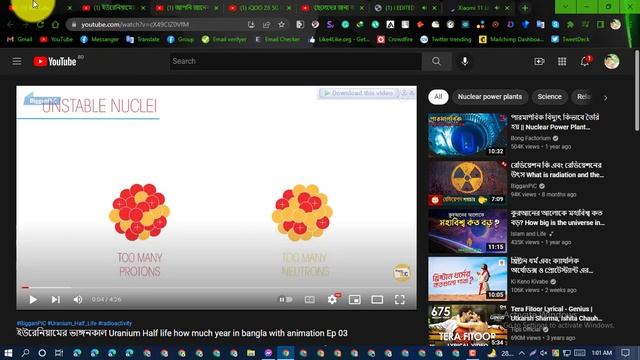This screenshot has height=360, width=640.
Task: Open the Messenger bookmark
Action: pos(99,39)
